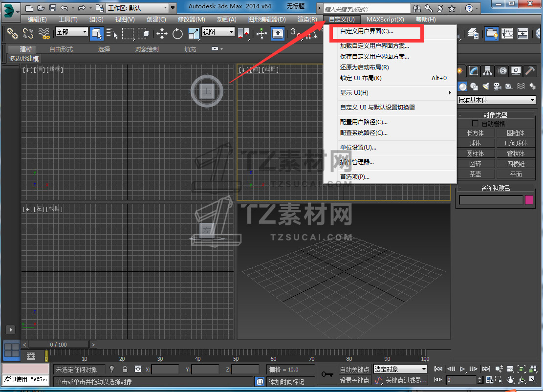Click the Select and Manipulate icon
The height and width of the screenshot is (392, 543).
pyautogui.click(x=262, y=34)
